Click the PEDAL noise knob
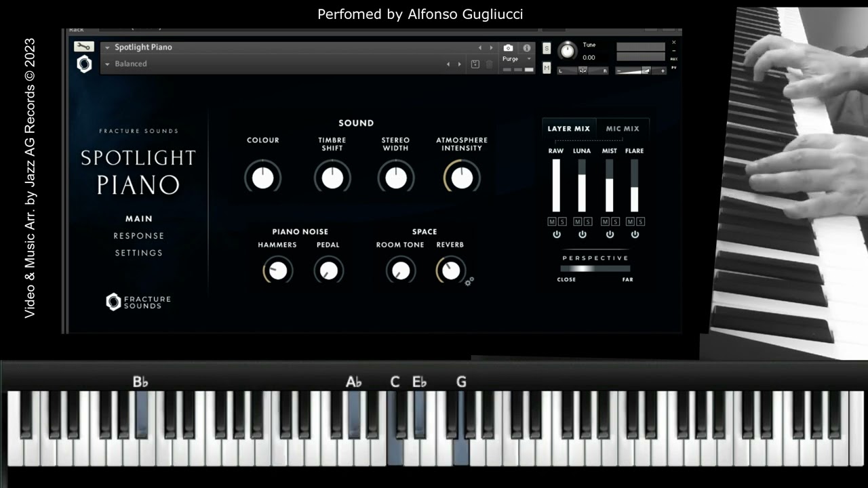This screenshot has height=488, width=868. [328, 270]
